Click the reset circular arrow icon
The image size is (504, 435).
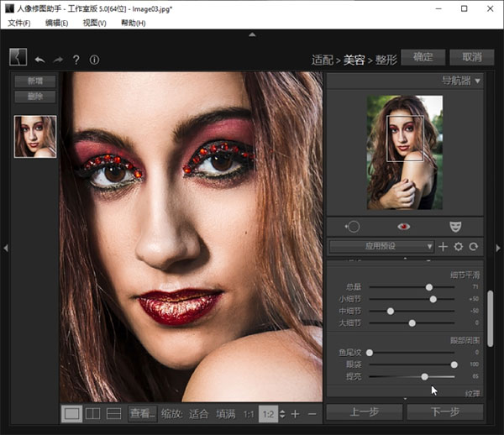tap(474, 247)
